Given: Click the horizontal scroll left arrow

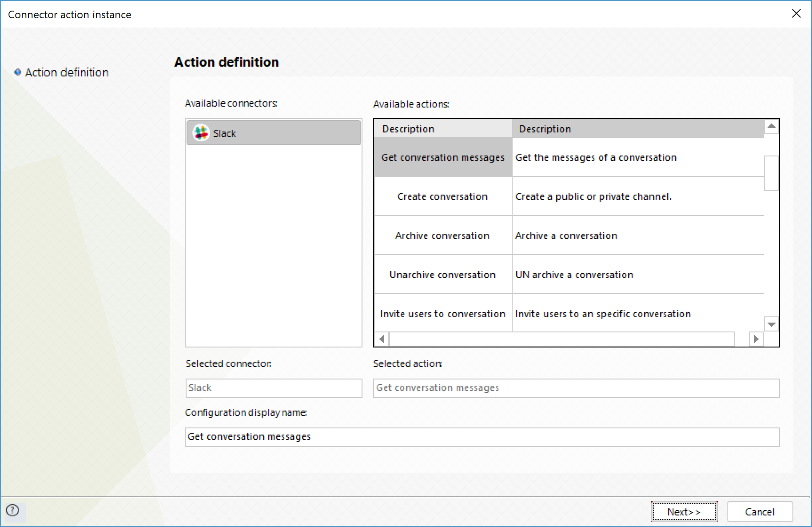Looking at the screenshot, I should pos(382,339).
